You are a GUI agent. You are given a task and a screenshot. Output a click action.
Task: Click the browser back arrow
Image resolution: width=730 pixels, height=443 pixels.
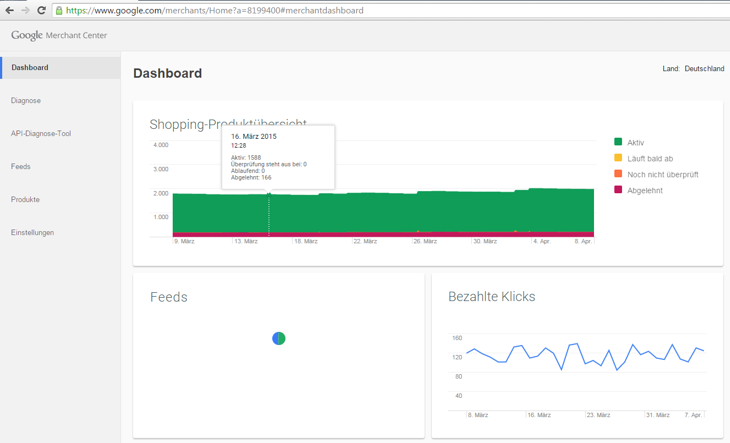(9, 10)
